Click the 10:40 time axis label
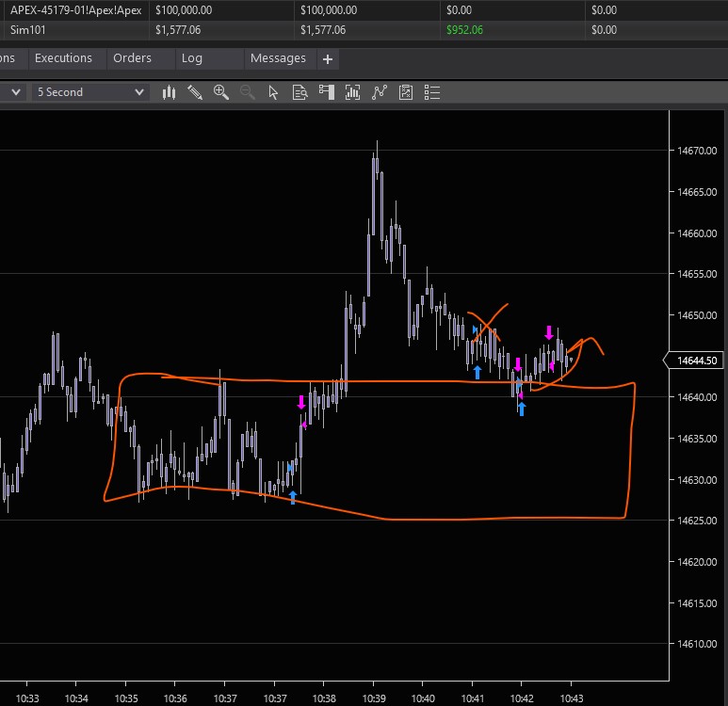The height and width of the screenshot is (706, 728). click(423, 698)
